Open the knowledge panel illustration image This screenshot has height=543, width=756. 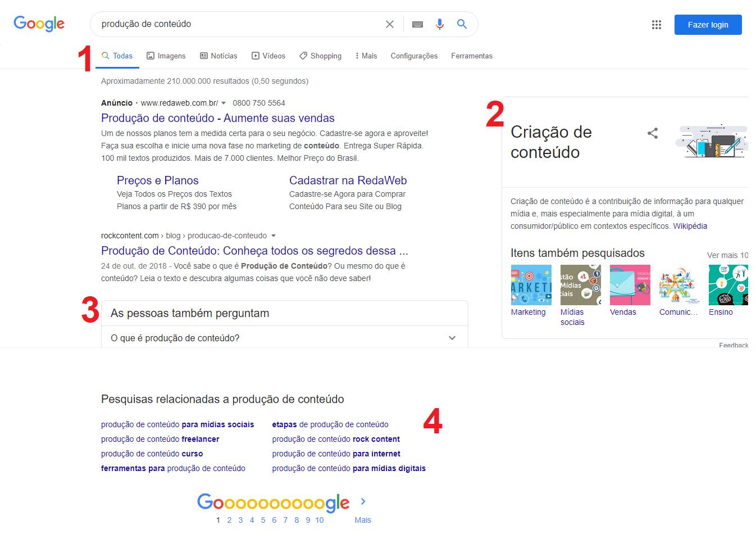(x=712, y=141)
